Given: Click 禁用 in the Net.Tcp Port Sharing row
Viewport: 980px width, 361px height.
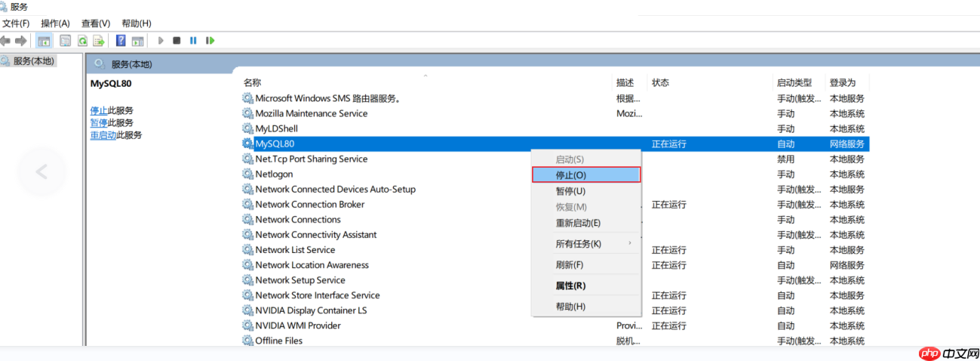Looking at the screenshot, I should [x=786, y=159].
